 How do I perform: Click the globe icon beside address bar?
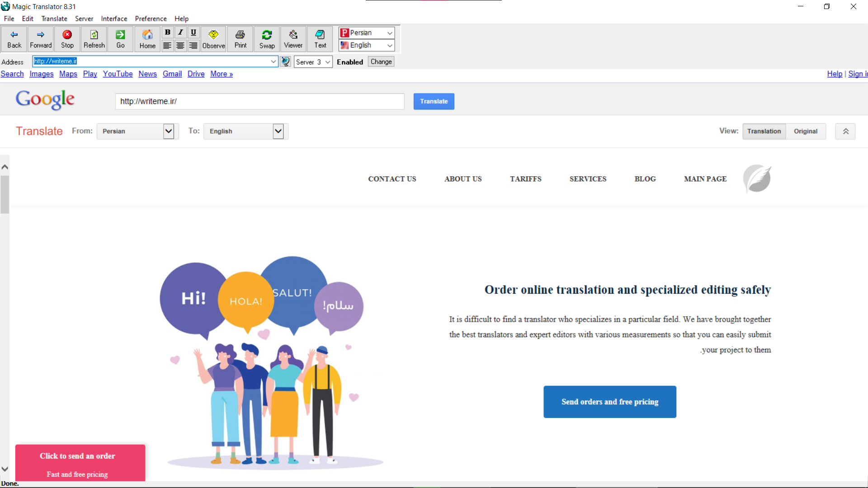[x=285, y=61]
